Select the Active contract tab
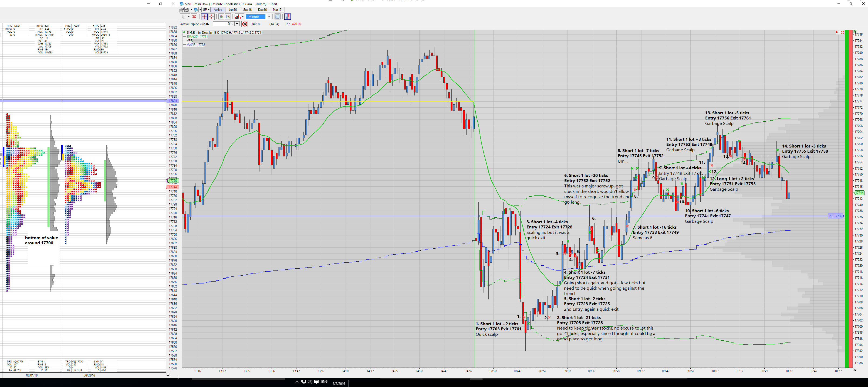 218,10
